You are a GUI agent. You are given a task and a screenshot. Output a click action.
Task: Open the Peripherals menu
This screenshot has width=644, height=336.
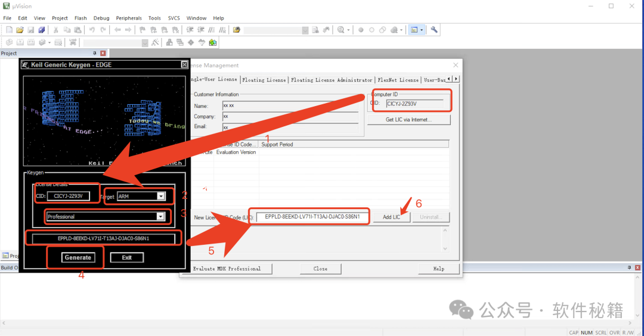[129, 18]
